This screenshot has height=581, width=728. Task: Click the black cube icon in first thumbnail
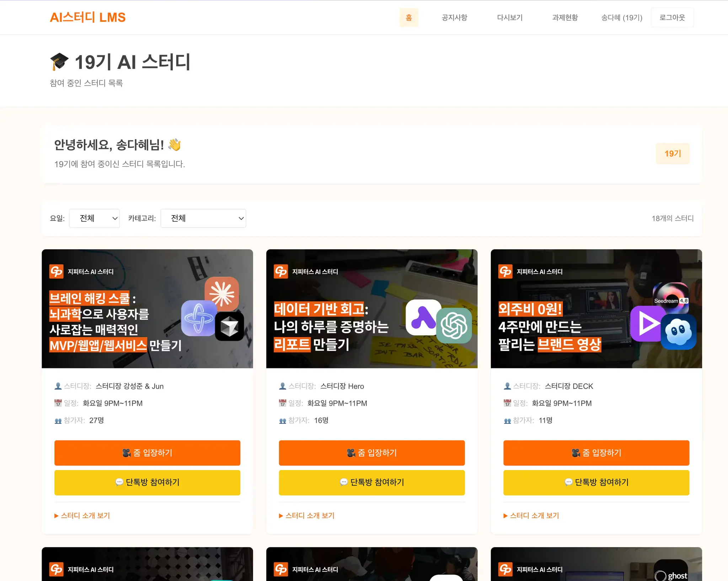[230, 326]
